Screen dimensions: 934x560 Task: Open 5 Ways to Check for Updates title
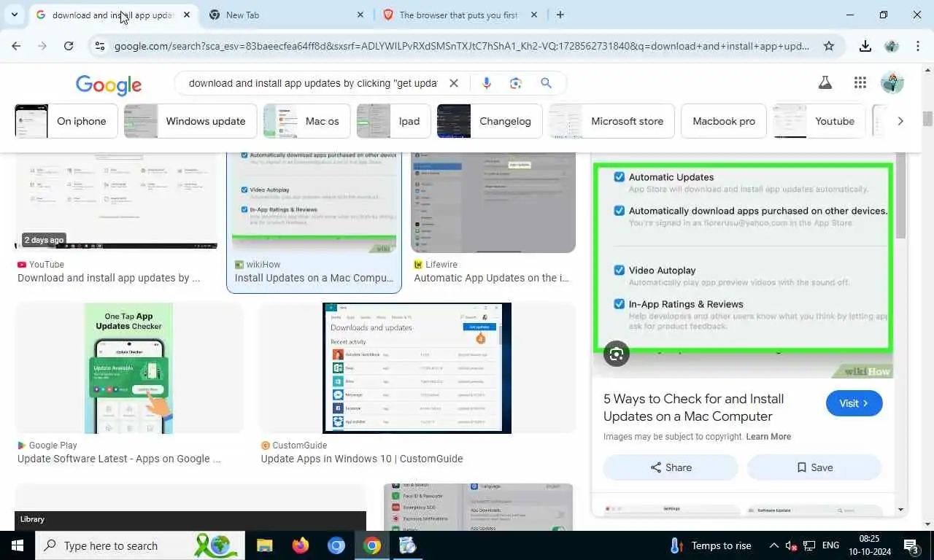point(693,408)
